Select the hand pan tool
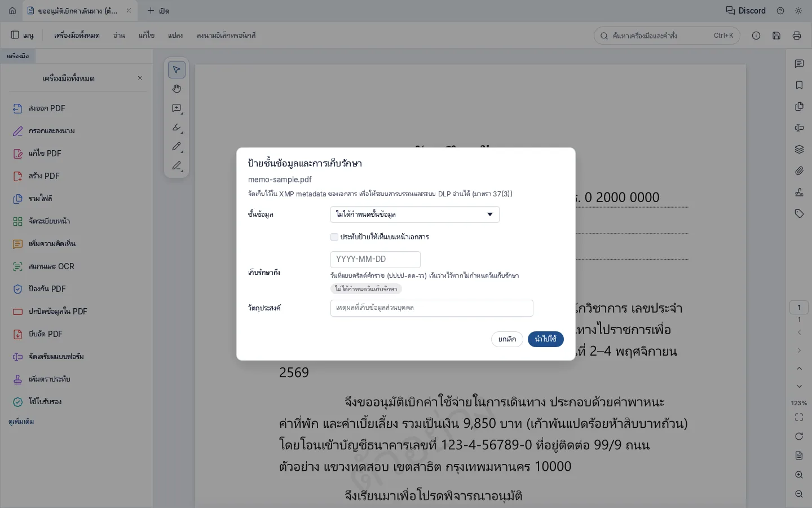The image size is (812, 508). coord(176,89)
